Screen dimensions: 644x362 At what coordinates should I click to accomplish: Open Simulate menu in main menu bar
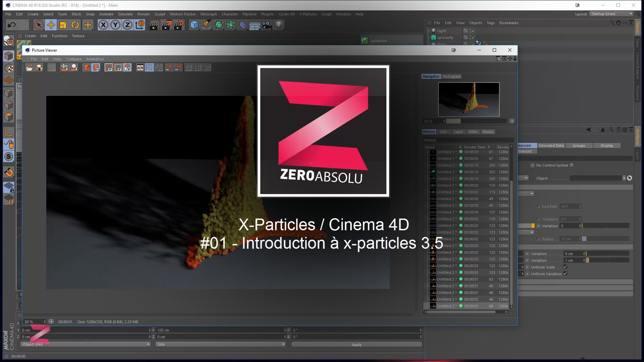(125, 14)
